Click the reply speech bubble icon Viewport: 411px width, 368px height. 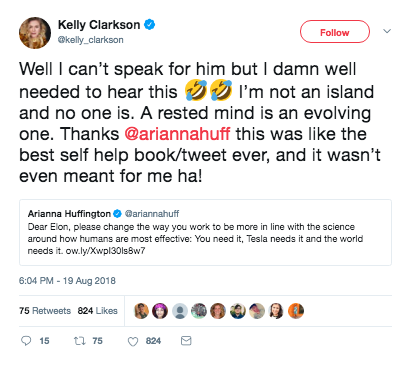[26, 341]
